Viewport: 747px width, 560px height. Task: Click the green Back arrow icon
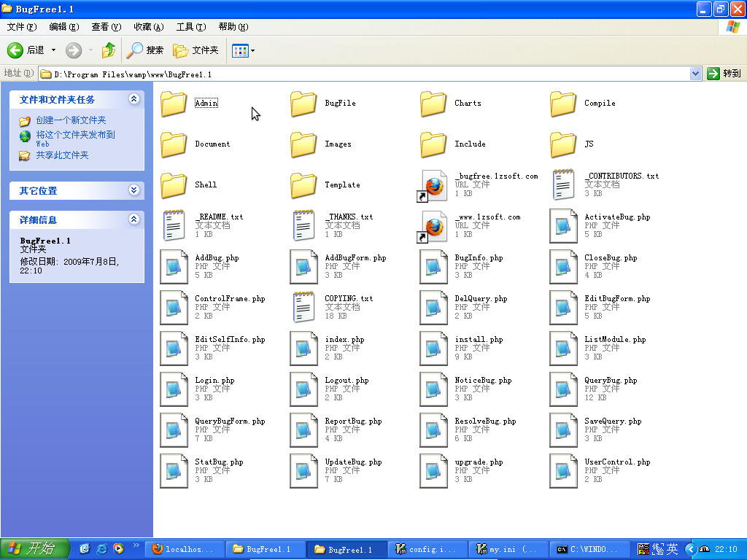[x=15, y=50]
